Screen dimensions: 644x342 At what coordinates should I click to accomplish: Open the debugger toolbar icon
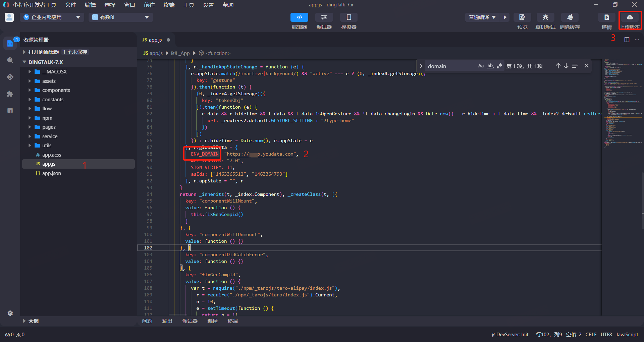324,17
